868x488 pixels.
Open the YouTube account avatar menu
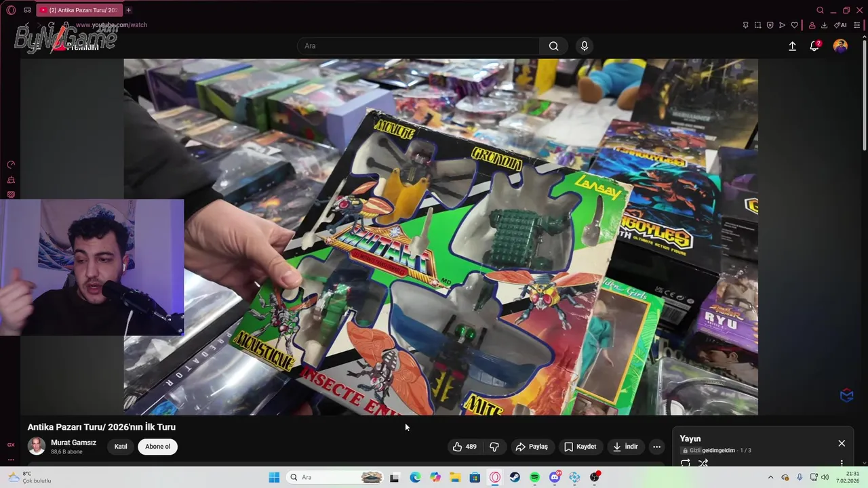840,46
